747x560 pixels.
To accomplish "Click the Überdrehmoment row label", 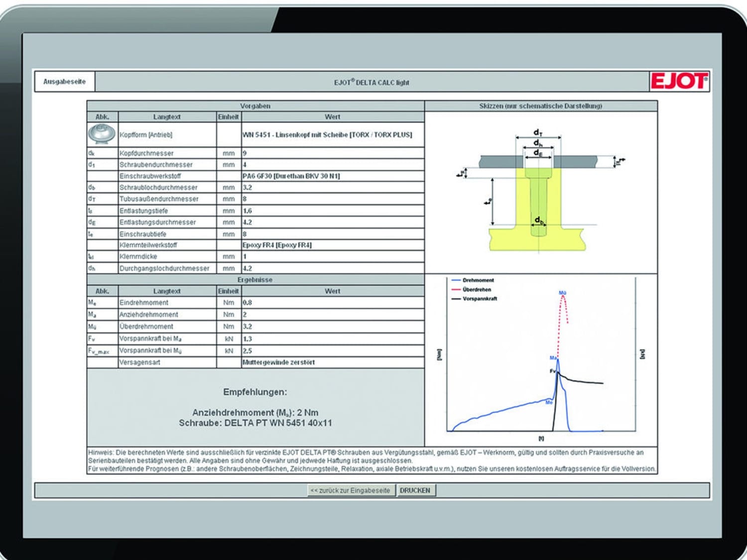I will (x=146, y=327).
